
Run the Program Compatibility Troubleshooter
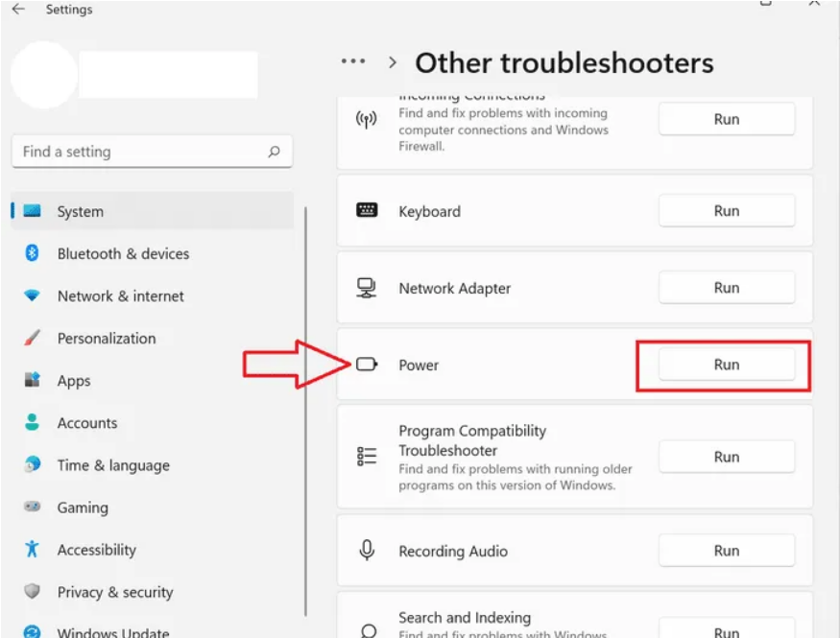pyautogui.click(x=726, y=457)
